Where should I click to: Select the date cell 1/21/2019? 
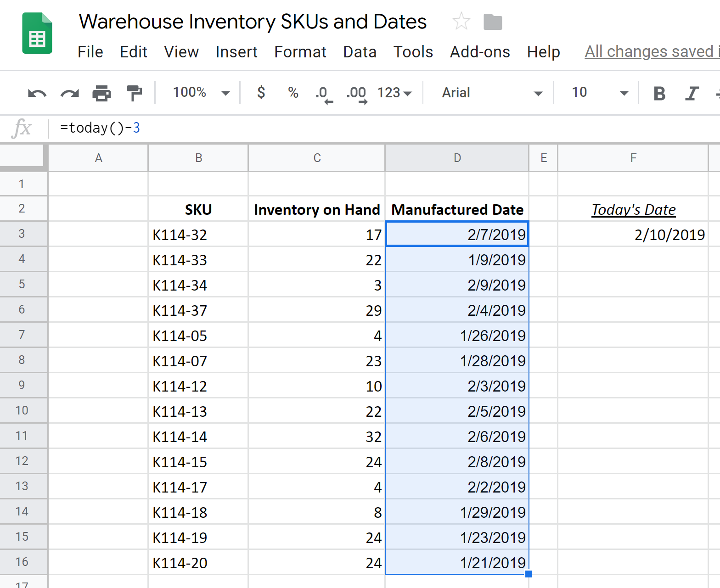(x=457, y=563)
